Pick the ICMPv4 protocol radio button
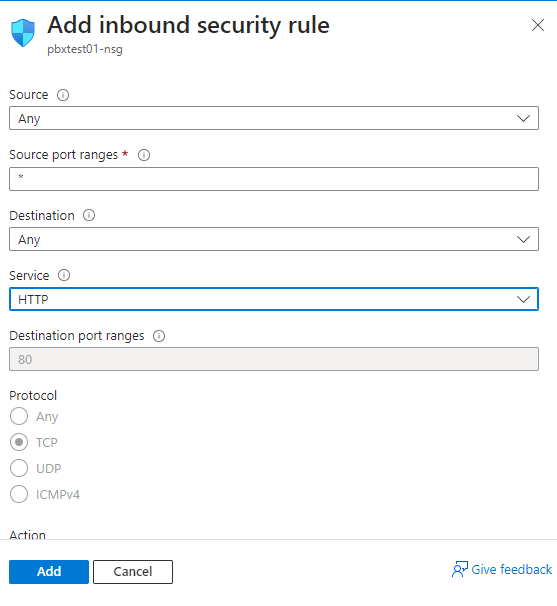The image size is (557, 606). pos(19,494)
